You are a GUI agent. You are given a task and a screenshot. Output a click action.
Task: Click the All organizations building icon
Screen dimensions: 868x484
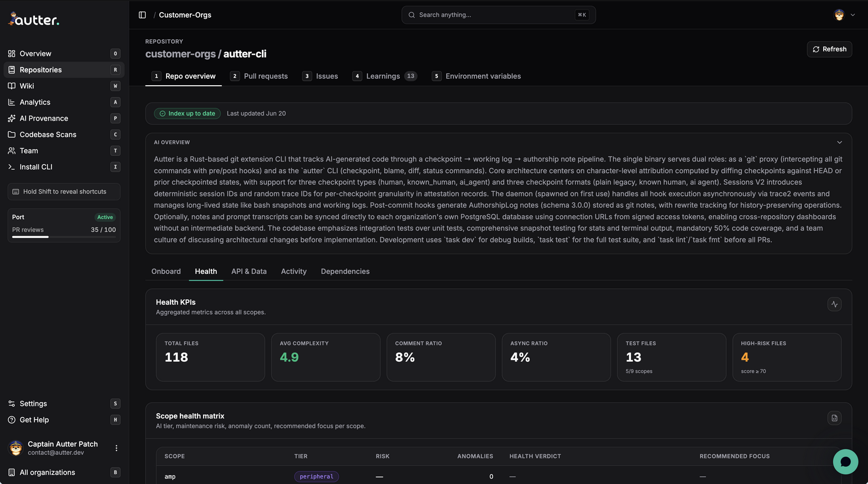pyautogui.click(x=12, y=472)
